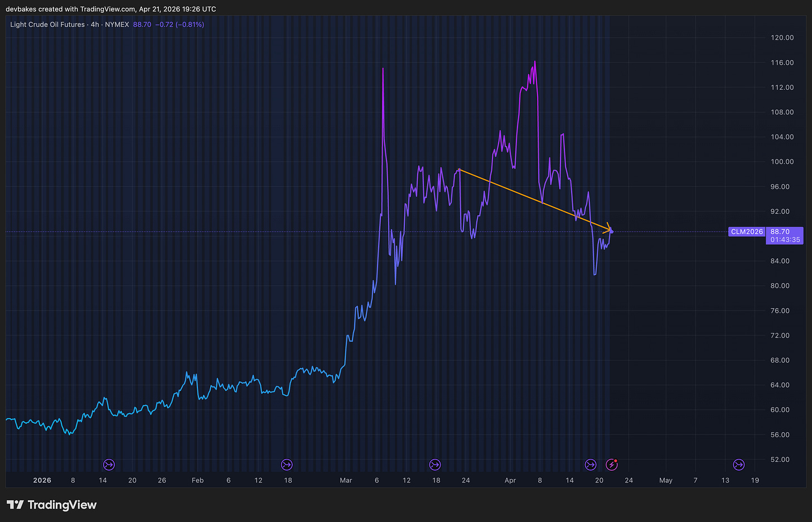Screen dimensions: 812x522
Task: Click the 84.00 price axis label
Action: click(x=780, y=261)
